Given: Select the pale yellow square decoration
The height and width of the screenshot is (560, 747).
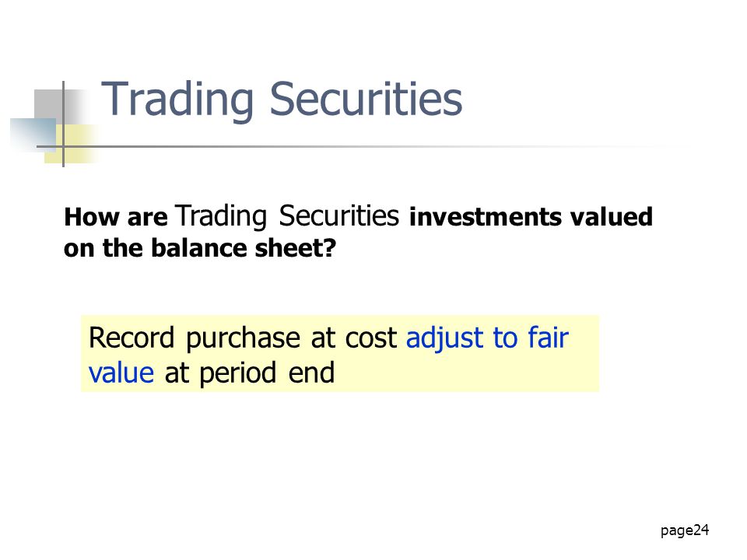Looking at the screenshot, I should (x=72, y=144).
